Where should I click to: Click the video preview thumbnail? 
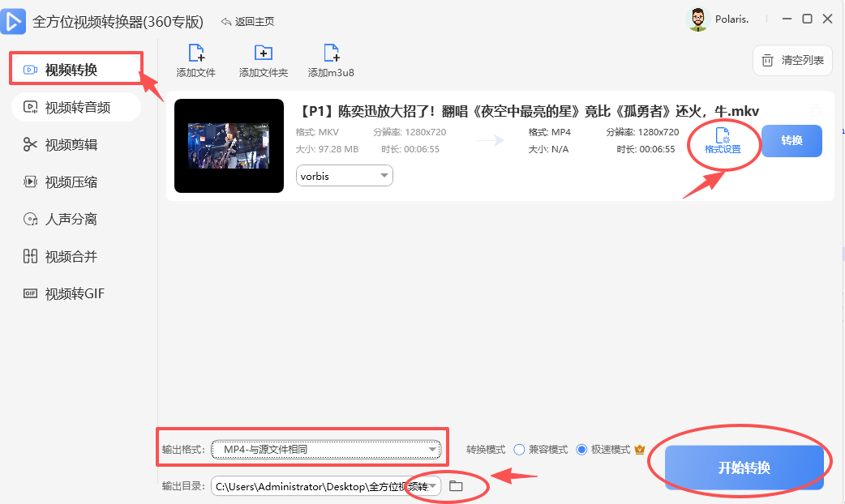229,145
